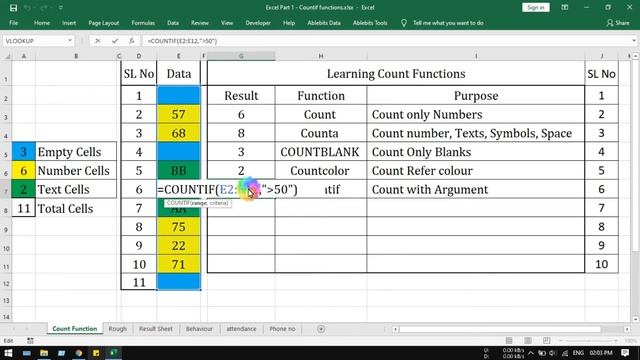Switch to Page Break Preview icon
This screenshot has height=360, width=640.
(547, 340)
